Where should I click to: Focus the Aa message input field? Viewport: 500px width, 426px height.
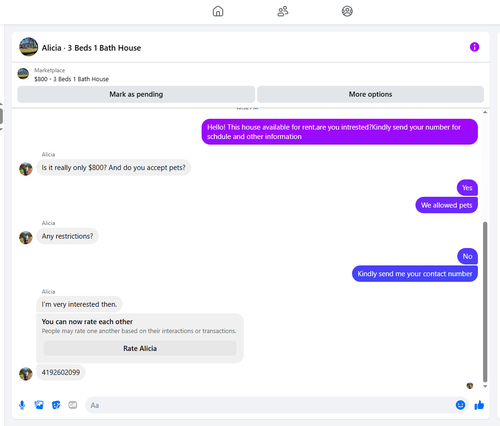coord(270,405)
